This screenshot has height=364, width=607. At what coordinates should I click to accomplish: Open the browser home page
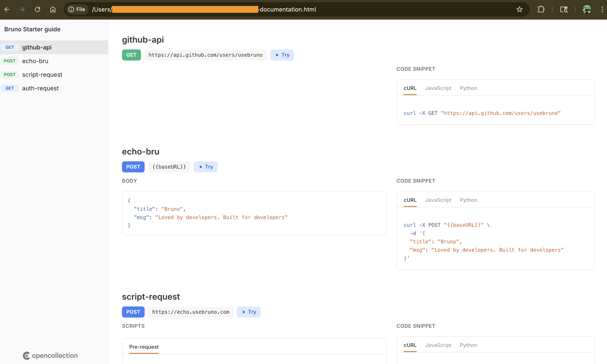tap(52, 9)
